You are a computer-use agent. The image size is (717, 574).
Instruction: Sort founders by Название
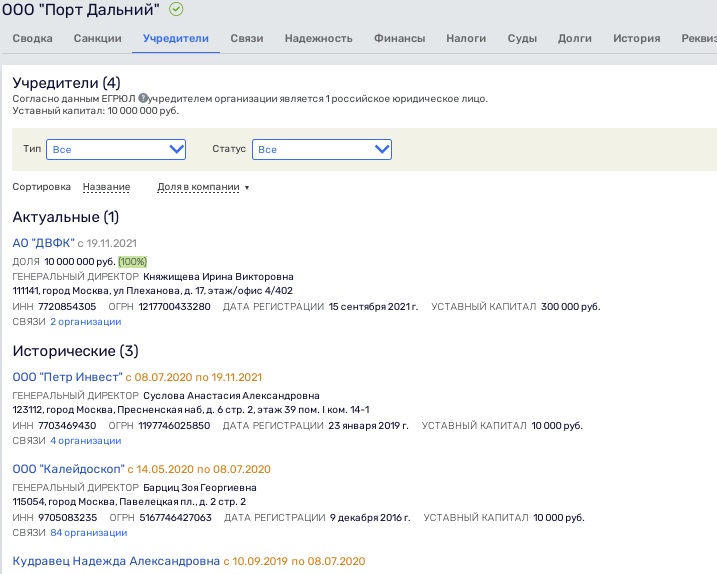coord(106,187)
